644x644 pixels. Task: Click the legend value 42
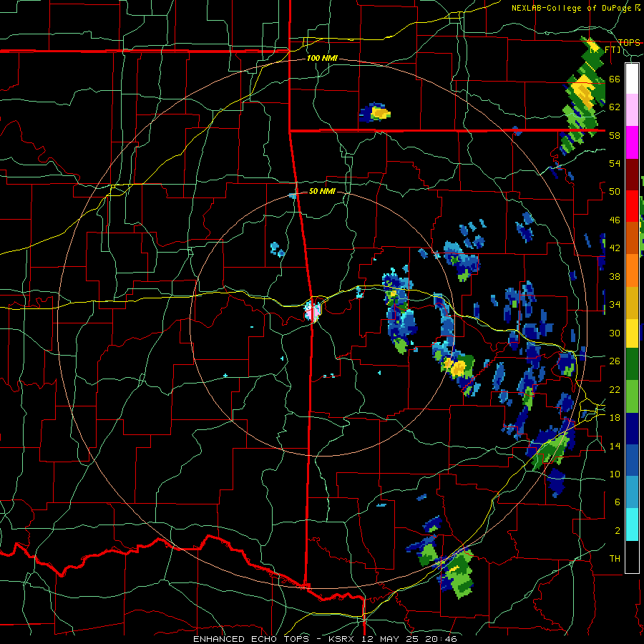click(x=615, y=248)
